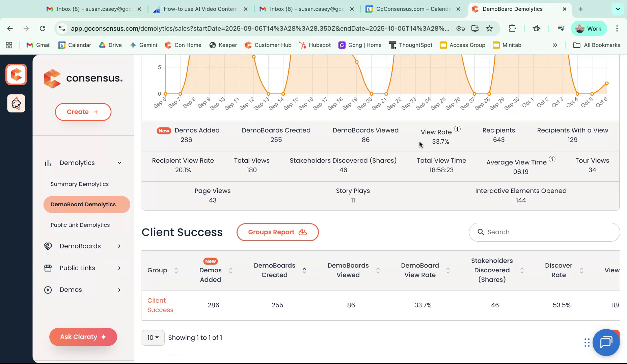Toggle sorting on the DemoBoards Created column
This screenshot has width=627, height=364.
click(304, 270)
